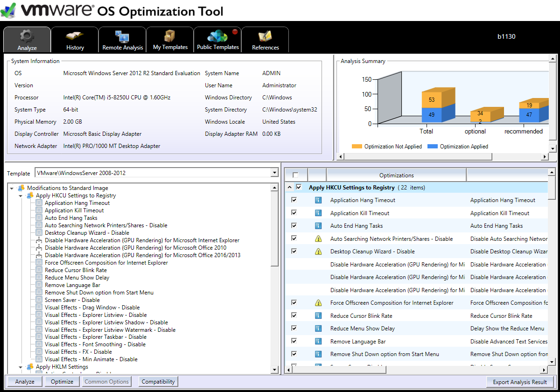Click the monitors icon on Remote Analysis tab
Viewport: 560px width, 392px height.
(x=122, y=36)
